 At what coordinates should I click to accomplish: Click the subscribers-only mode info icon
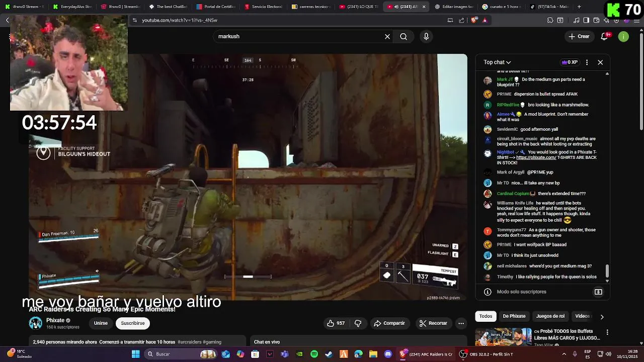coord(488,292)
